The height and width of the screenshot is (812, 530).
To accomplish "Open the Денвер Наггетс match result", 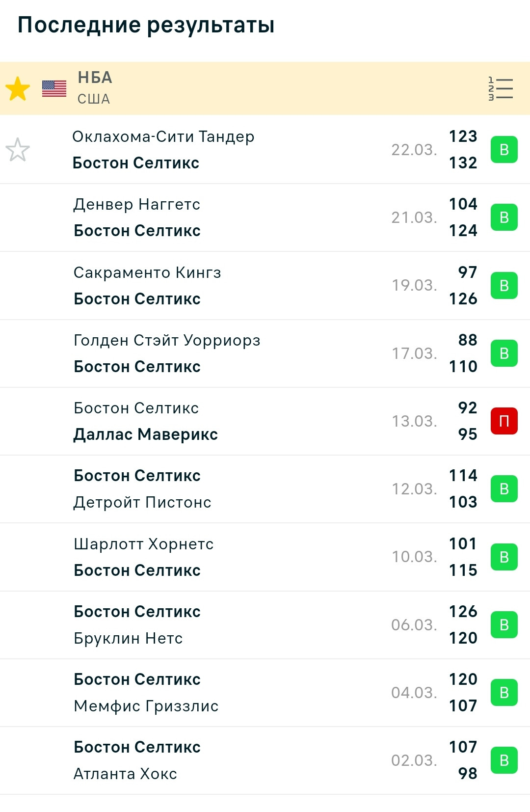I will [265, 217].
